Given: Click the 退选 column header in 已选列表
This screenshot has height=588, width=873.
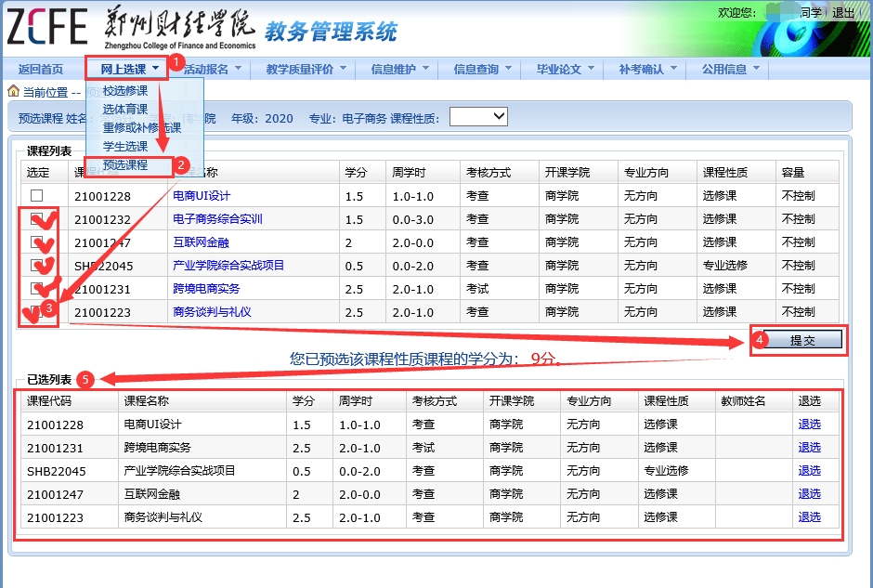Looking at the screenshot, I should coord(810,401).
